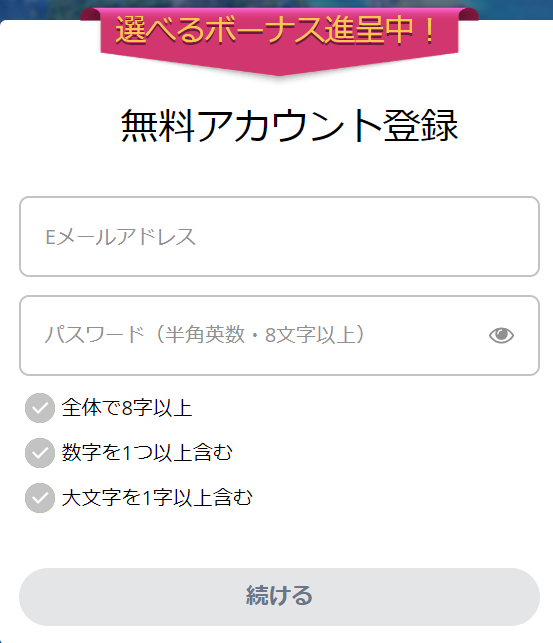Click the checkmark icon beside 全体で8字以上
The image size is (553, 643).
click(x=40, y=408)
